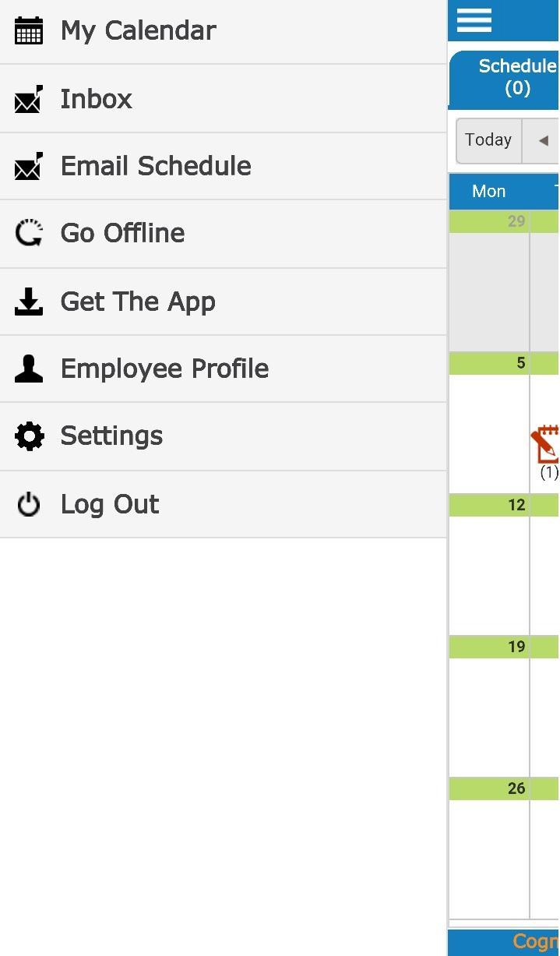Click the envelope icon next to Inbox
This screenshot has width=560, height=956.
pyautogui.click(x=29, y=100)
